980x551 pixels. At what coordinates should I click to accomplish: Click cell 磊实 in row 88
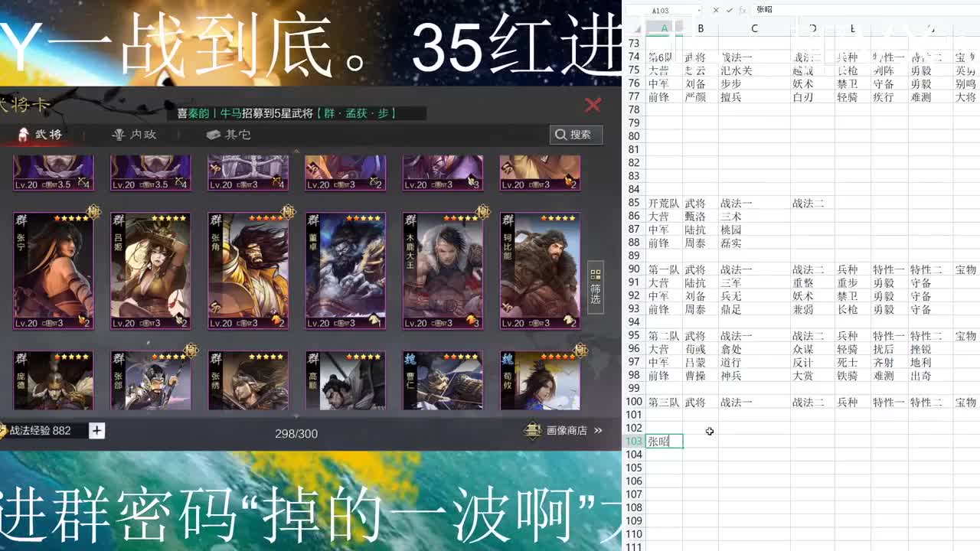[754, 243]
